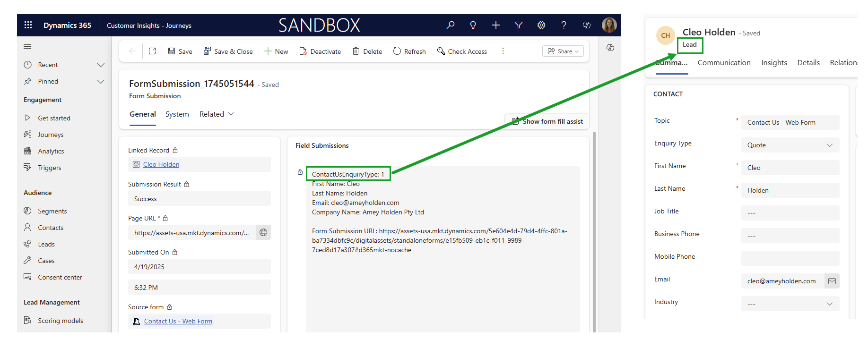868x348 pixels.
Task: Click Customer Insights - Journeys app name
Action: click(149, 25)
